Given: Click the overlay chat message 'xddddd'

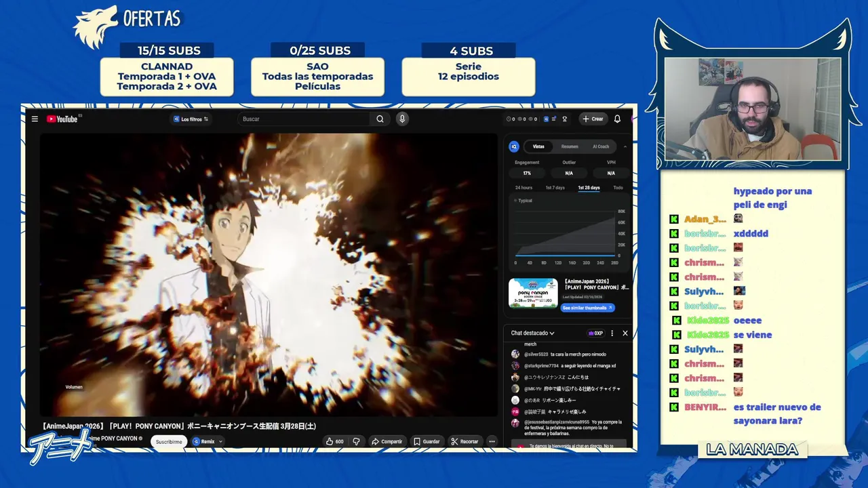Looking at the screenshot, I should point(751,234).
